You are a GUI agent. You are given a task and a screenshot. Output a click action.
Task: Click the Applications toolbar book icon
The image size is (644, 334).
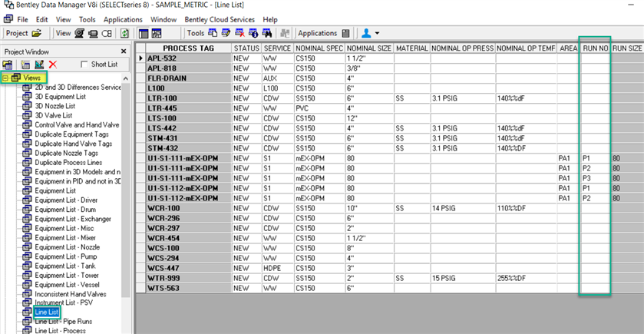click(346, 33)
